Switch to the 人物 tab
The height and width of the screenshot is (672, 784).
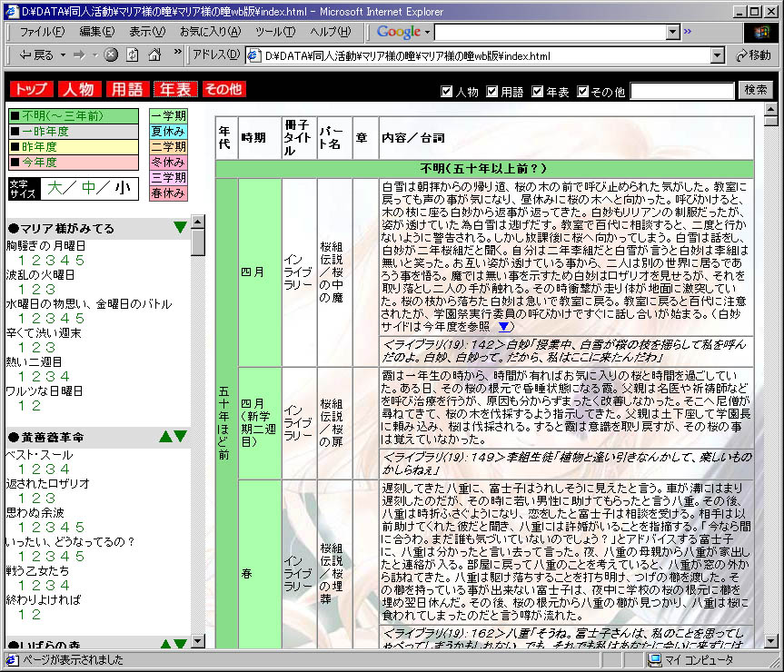79,89
